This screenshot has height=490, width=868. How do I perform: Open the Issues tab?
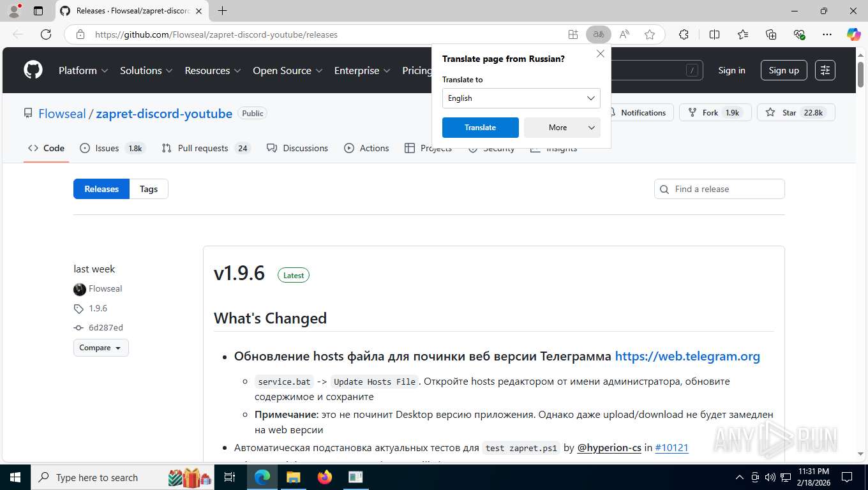pos(112,148)
